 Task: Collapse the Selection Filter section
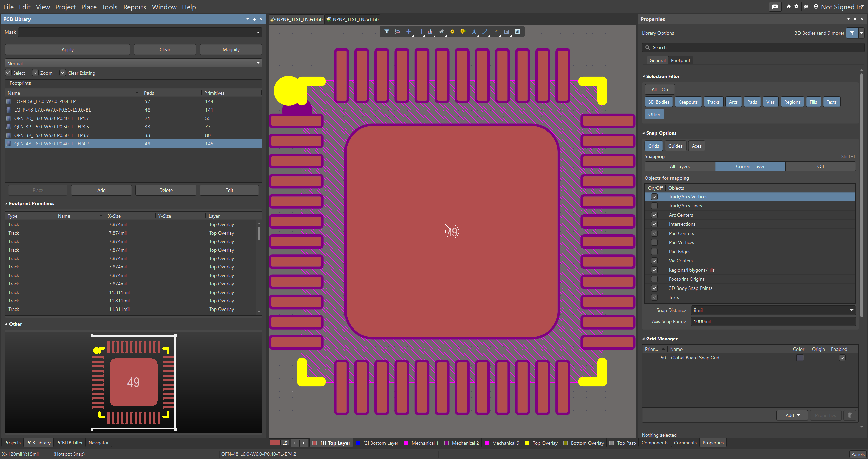click(x=644, y=77)
